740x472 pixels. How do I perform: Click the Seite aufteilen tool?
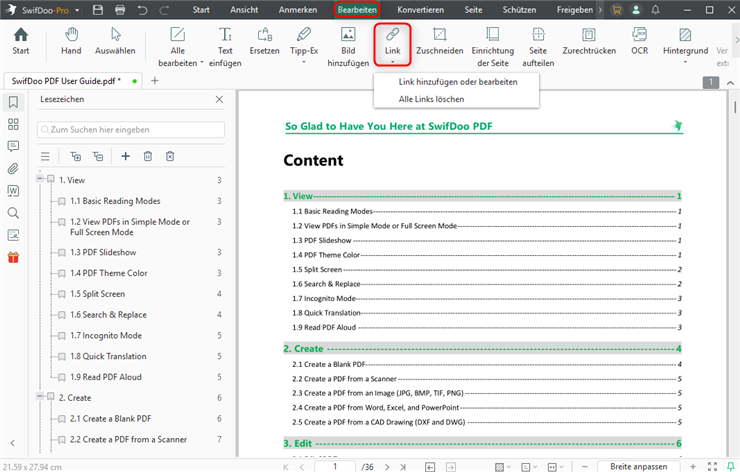pyautogui.click(x=538, y=47)
